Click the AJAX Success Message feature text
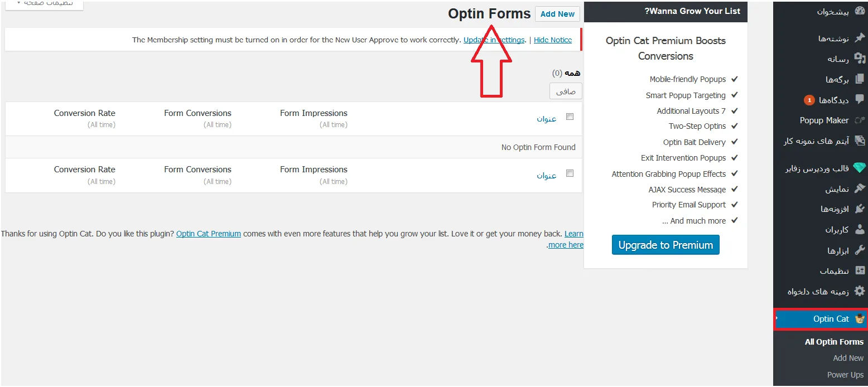 coord(687,190)
